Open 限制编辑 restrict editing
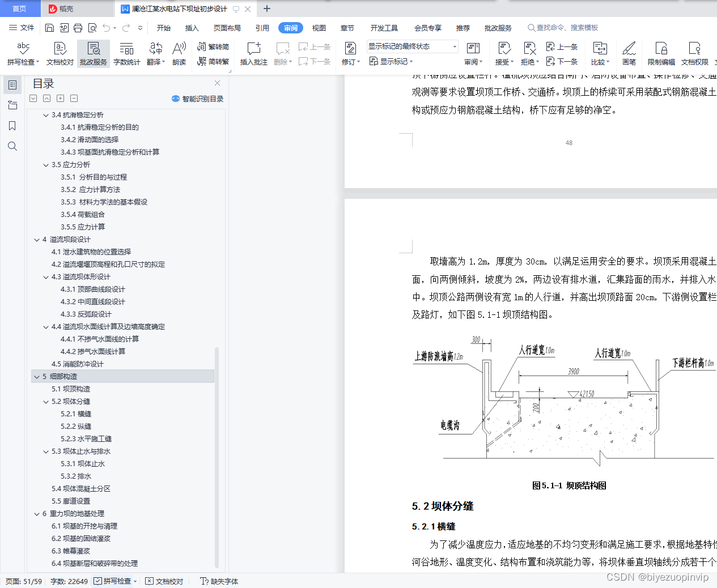This screenshot has width=717, height=588. point(661,54)
